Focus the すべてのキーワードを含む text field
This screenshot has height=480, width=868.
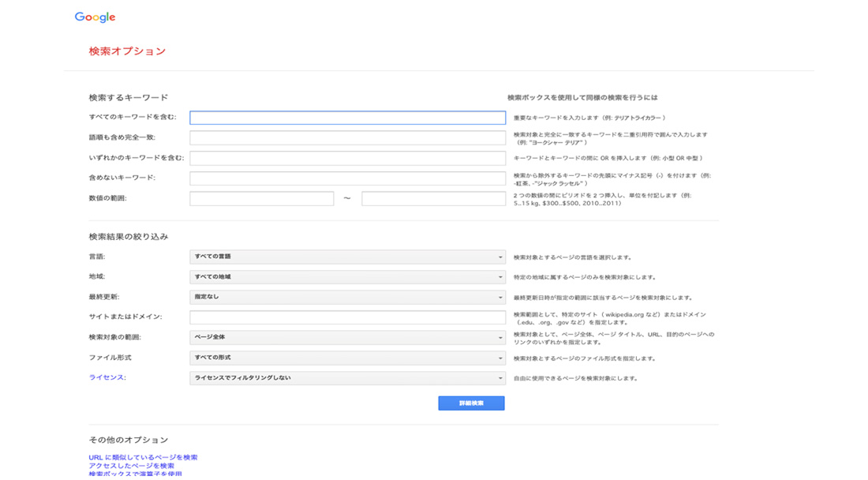[347, 118]
